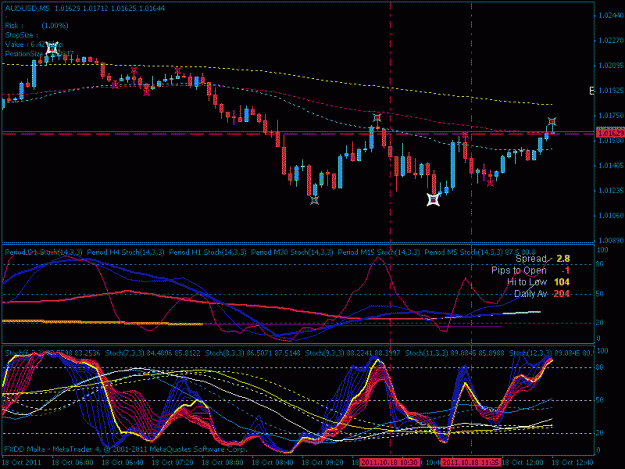Click the AUDUSD,M5 chart title text
This screenshot has height=469, width=625.
pyautogui.click(x=27, y=8)
